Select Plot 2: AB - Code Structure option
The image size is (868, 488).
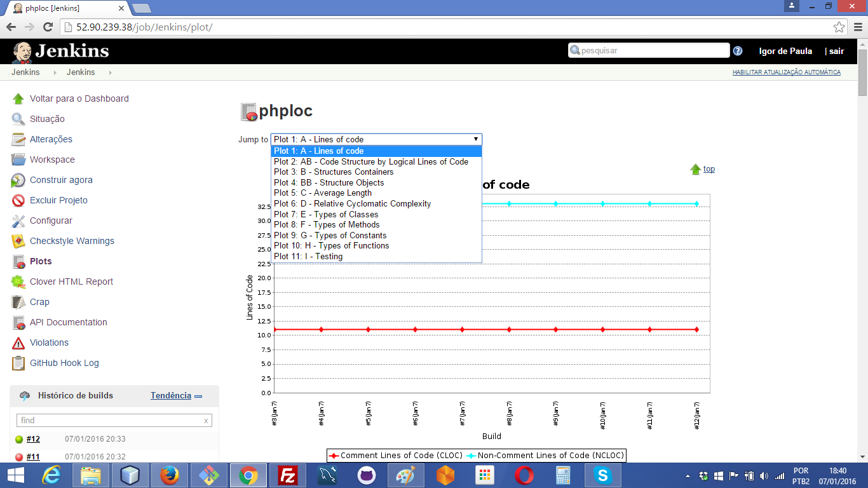tap(376, 161)
